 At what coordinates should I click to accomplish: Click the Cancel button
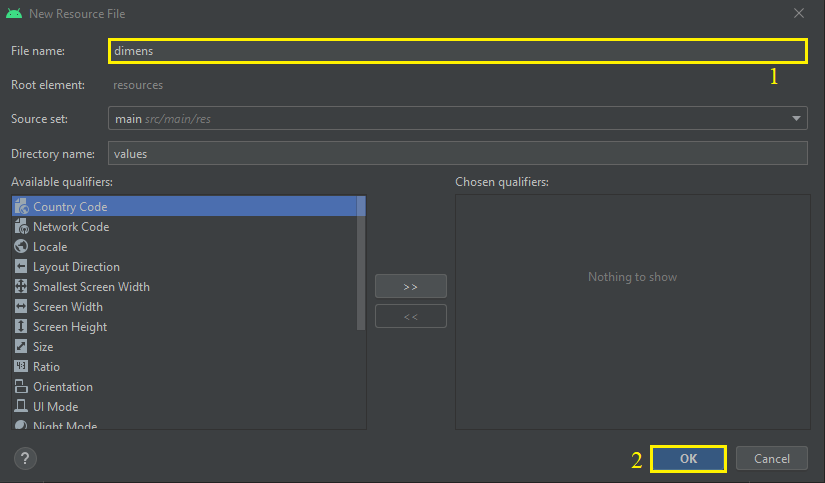pos(772,459)
